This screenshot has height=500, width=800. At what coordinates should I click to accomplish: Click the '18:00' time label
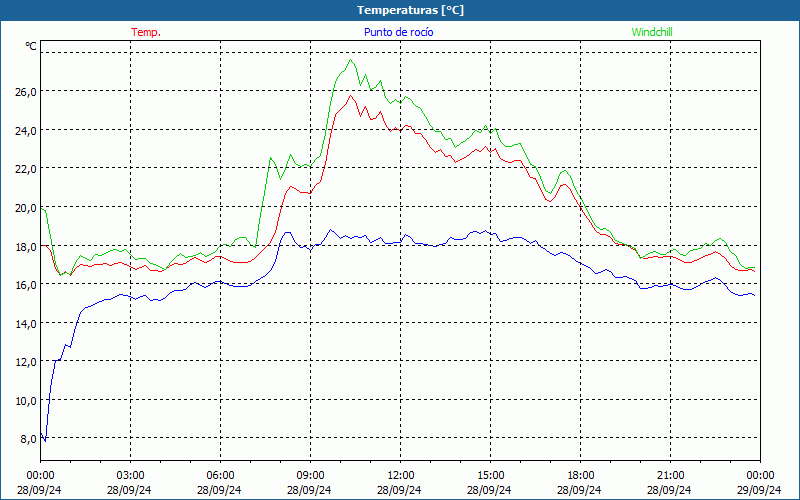(x=581, y=476)
